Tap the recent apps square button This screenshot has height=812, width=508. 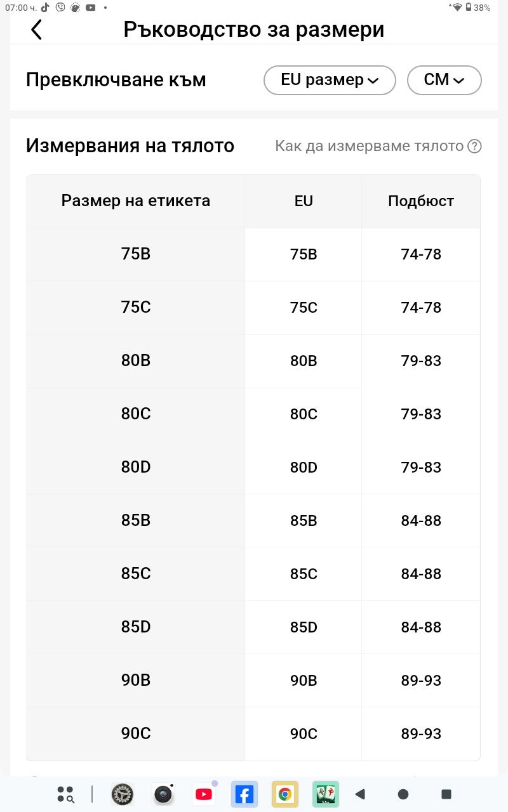coord(446,794)
